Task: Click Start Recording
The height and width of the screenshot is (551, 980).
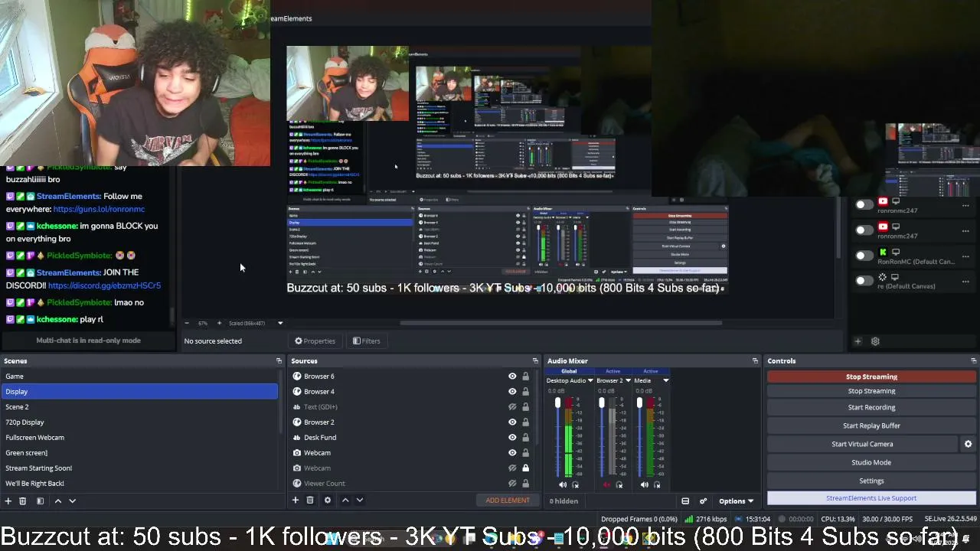Action: coord(871,407)
